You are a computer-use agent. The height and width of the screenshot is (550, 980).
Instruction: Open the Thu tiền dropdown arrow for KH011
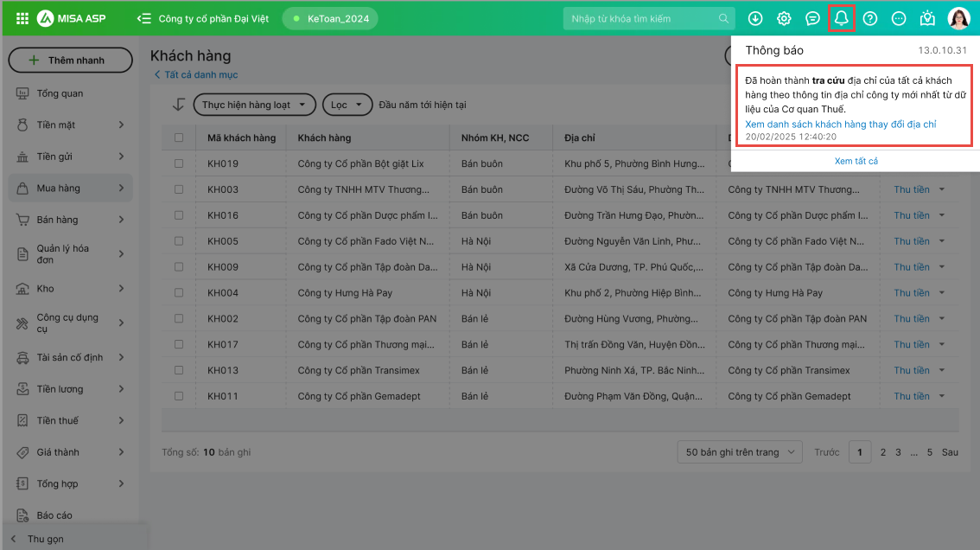pyautogui.click(x=942, y=396)
